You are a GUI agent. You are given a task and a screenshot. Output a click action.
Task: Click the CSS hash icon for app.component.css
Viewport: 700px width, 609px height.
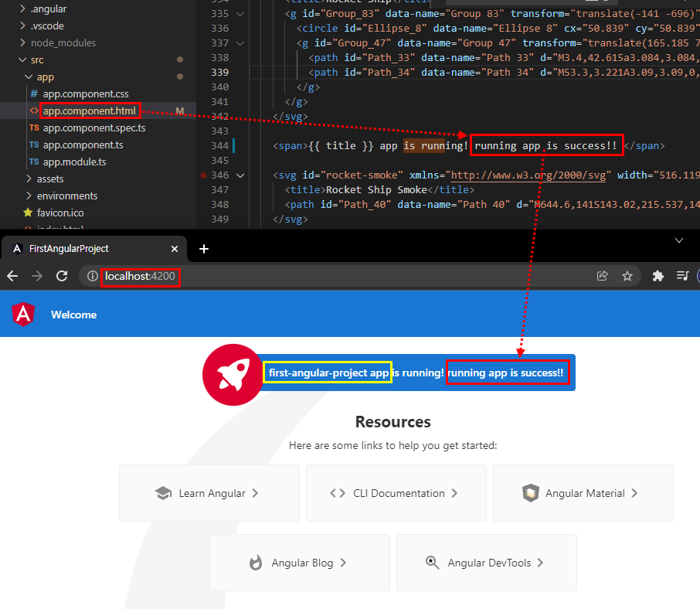34,94
